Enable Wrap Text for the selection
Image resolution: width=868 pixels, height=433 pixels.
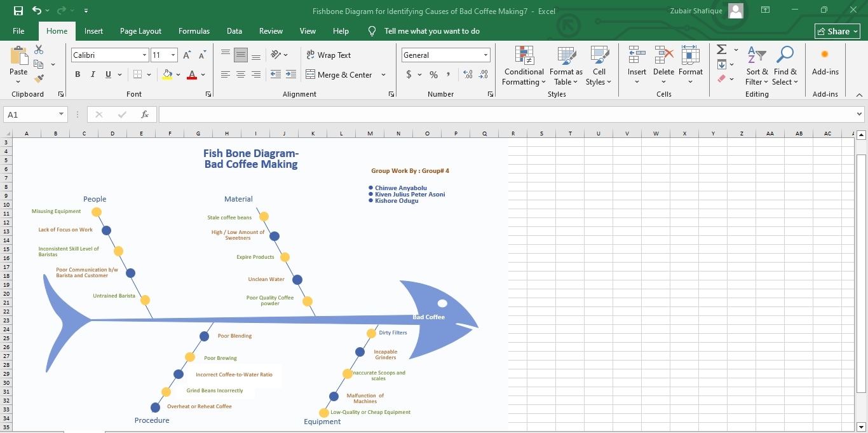[x=329, y=55]
